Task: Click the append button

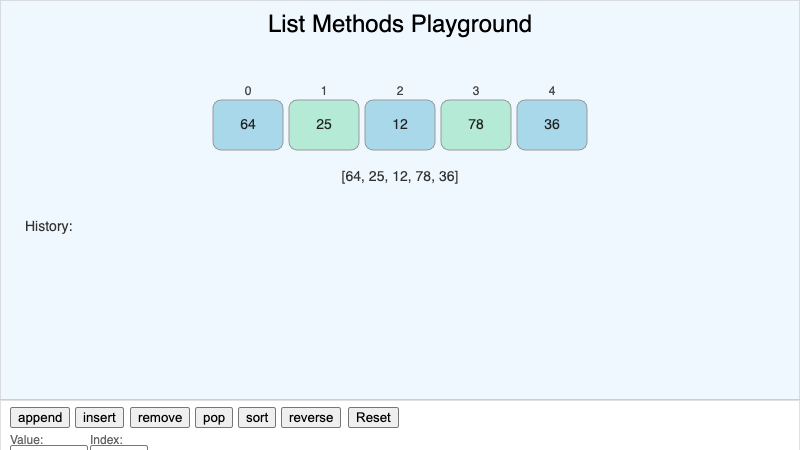Action: (x=40, y=417)
